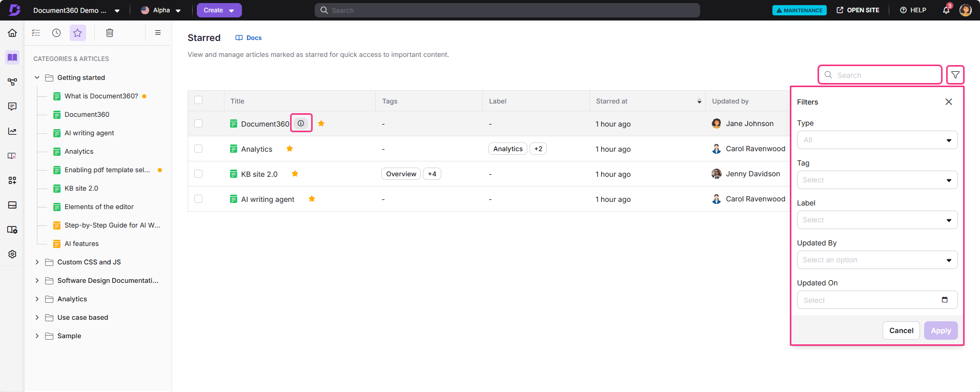Screen dimensions: 980x392
Task: Click the Create button
Action: pyautogui.click(x=219, y=10)
